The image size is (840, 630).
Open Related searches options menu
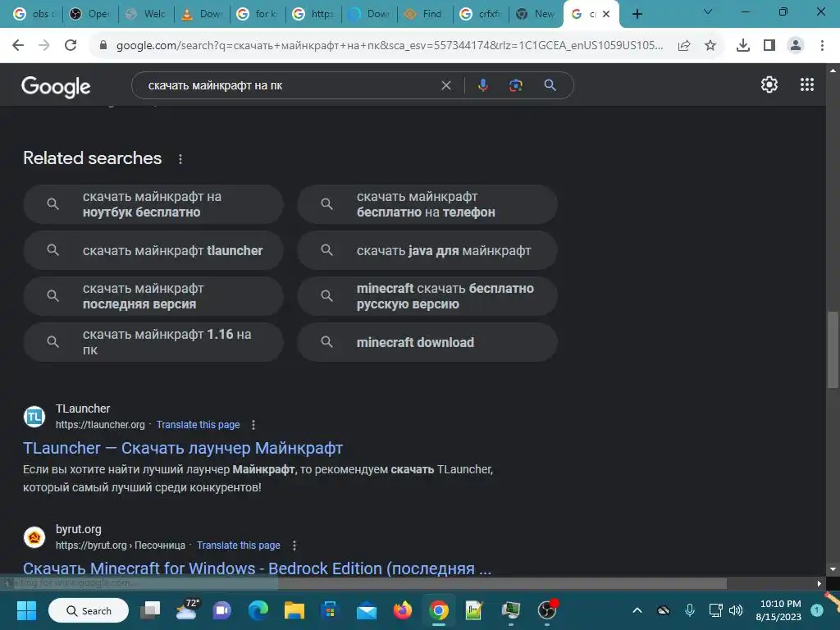(180, 159)
